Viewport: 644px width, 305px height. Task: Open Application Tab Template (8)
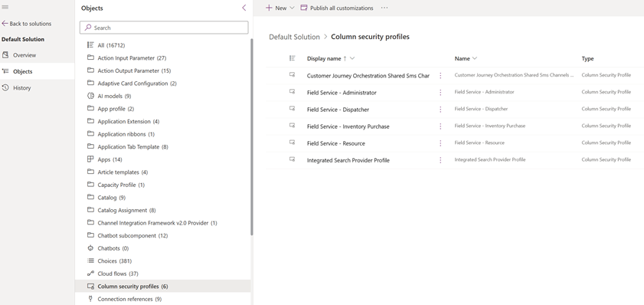point(132,146)
